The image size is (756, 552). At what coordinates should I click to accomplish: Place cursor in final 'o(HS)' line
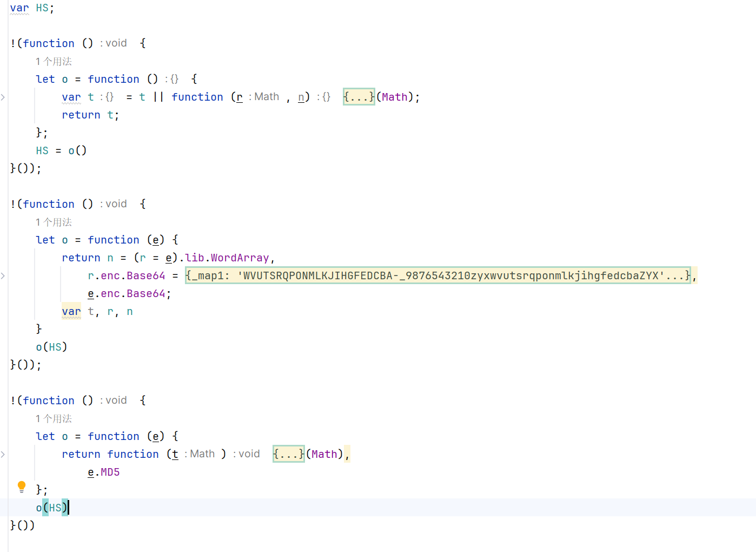[x=52, y=508]
